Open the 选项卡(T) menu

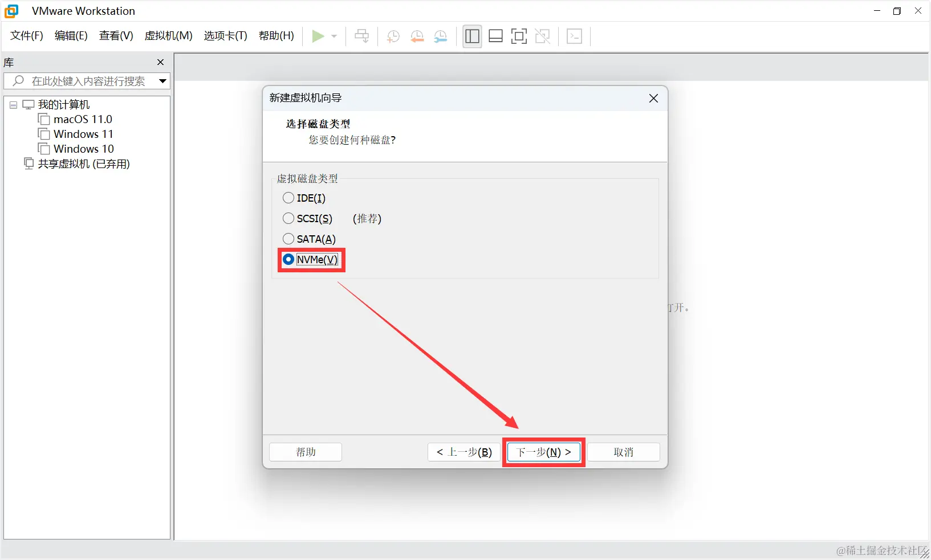[x=226, y=36]
